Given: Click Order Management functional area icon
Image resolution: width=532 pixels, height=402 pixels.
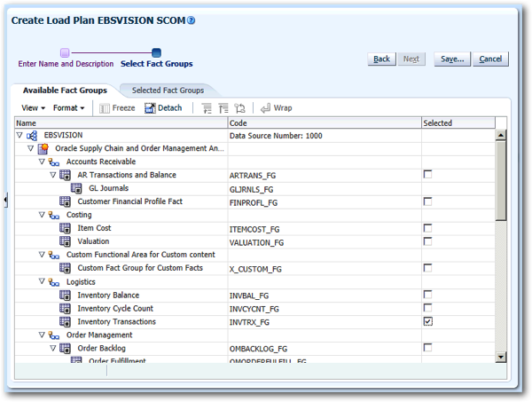Looking at the screenshot, I should (x=54, y=335).
